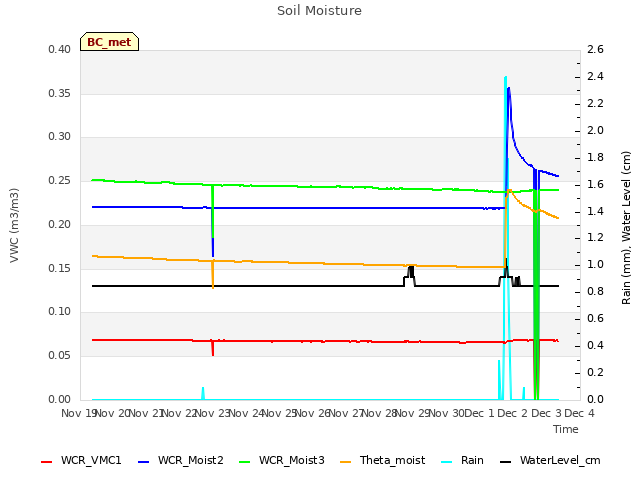Click the 0.40 left axis tick label
640x480 pixels.
click(59, 49)
